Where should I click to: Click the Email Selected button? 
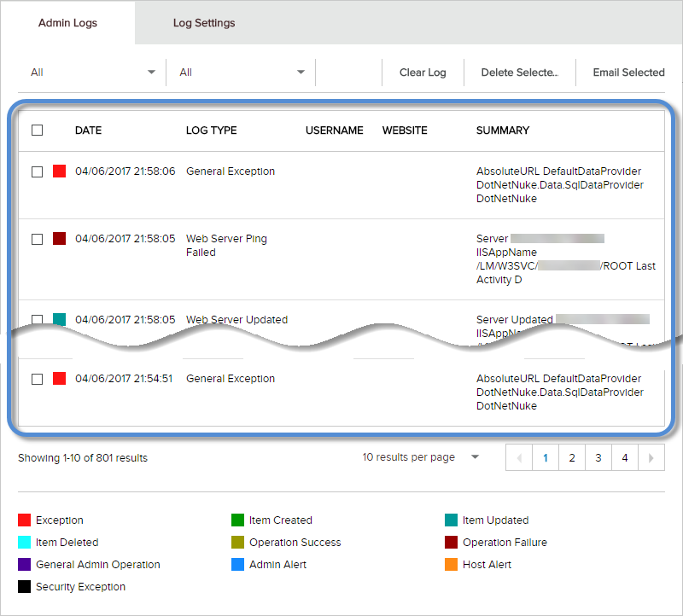[628, 73]
